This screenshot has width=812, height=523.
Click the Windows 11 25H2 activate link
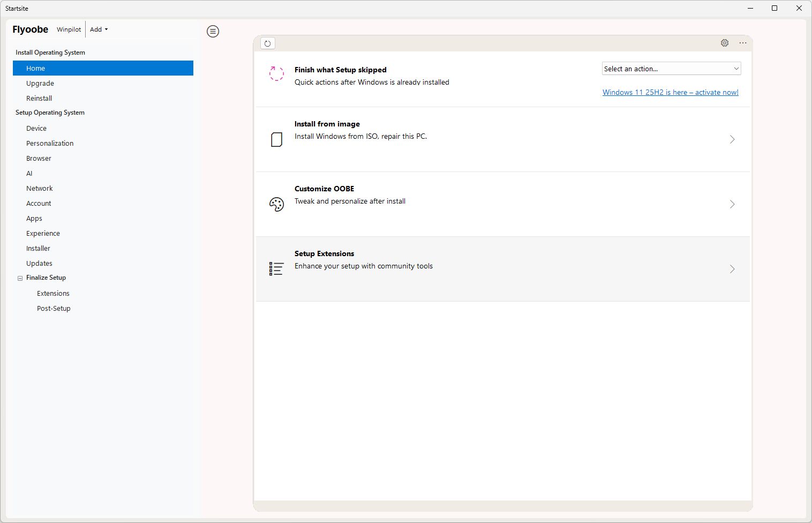(670, 92)
